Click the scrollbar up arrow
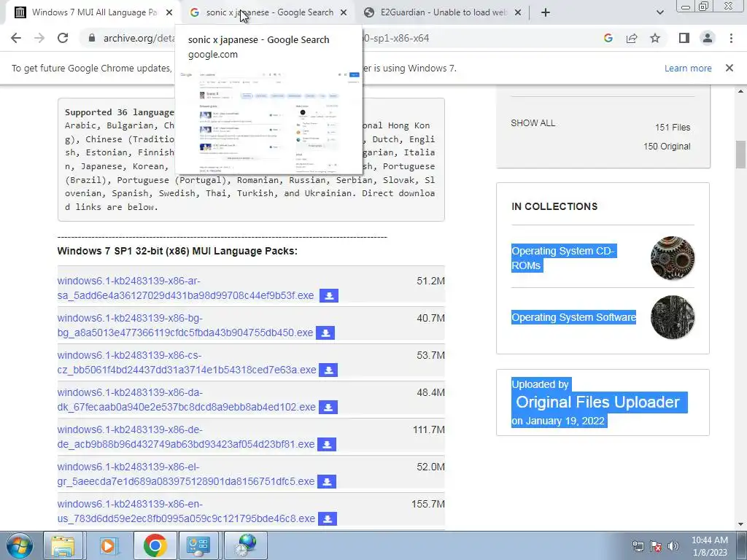Image resolution: width=747 pixels, height=560 pixels. pos(741,91)
